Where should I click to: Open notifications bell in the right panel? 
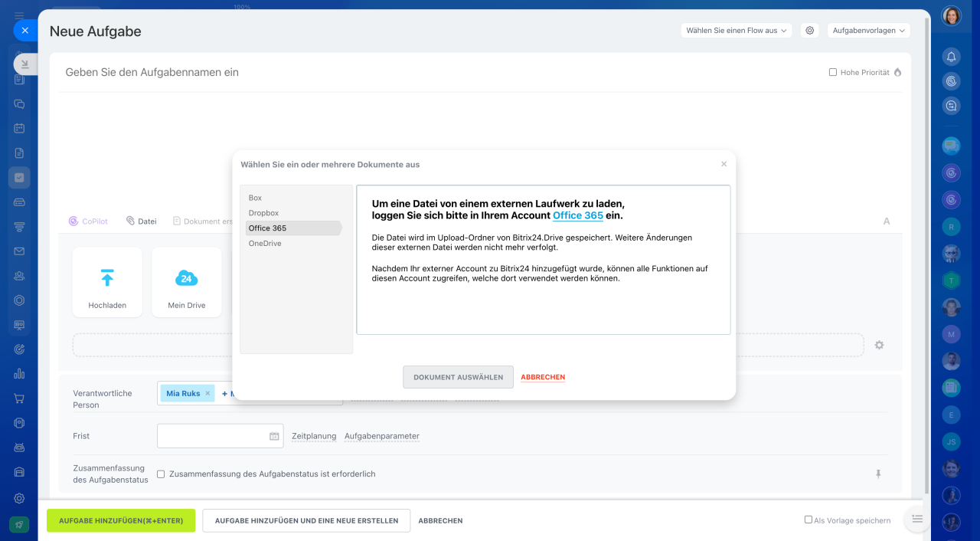[951, 57]
